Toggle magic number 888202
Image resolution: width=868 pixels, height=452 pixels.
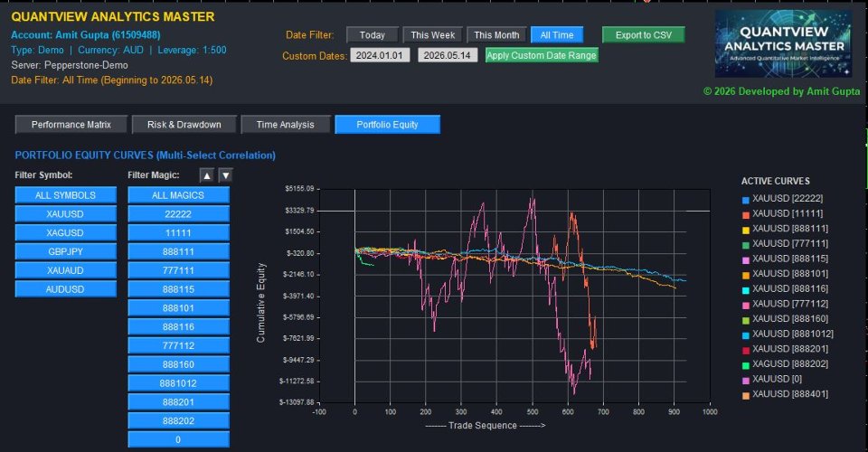click(178, 421)
